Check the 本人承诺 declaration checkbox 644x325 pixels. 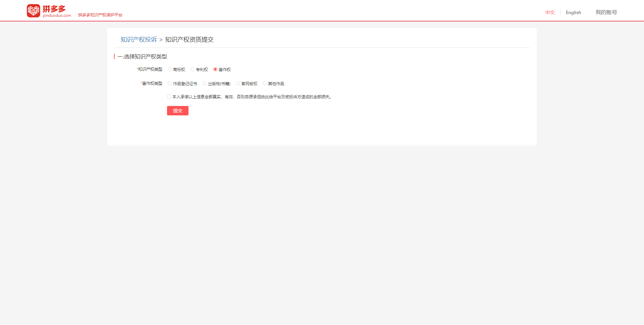[169, 97]
